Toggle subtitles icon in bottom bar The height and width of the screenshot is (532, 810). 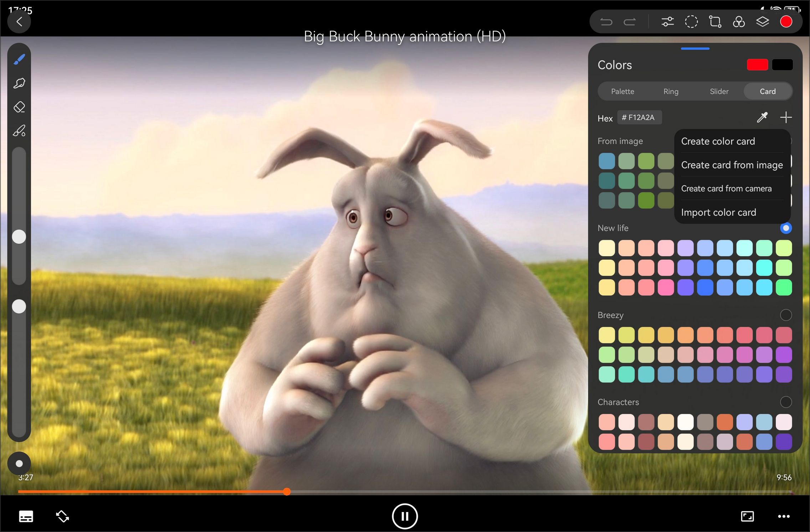pyautogui.click(x=26, y=516)
